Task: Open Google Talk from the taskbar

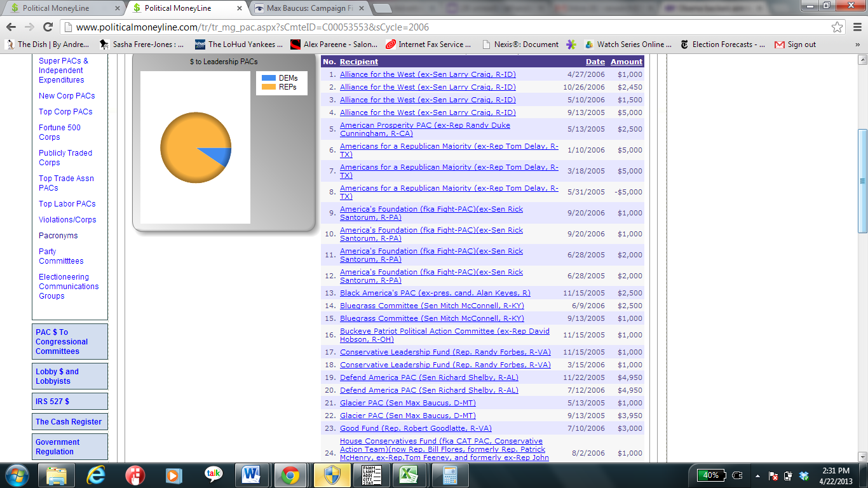Action: pos(214,475)
